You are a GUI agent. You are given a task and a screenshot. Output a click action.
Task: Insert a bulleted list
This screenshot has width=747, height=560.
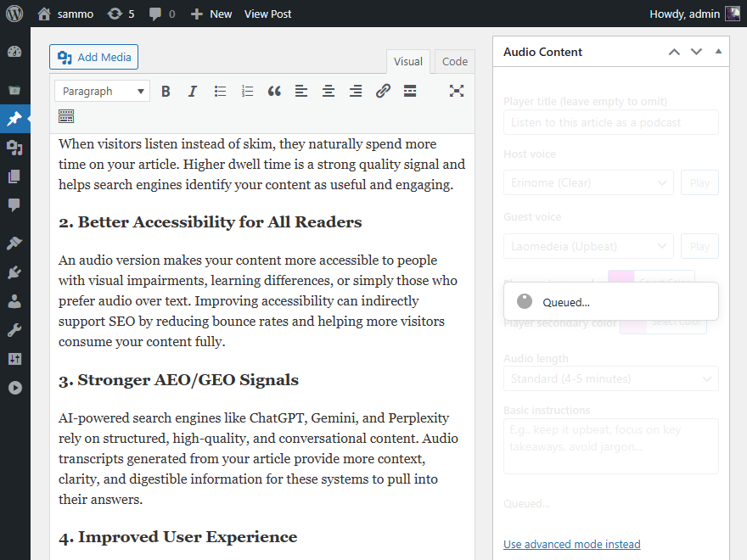tap(220, 91)
